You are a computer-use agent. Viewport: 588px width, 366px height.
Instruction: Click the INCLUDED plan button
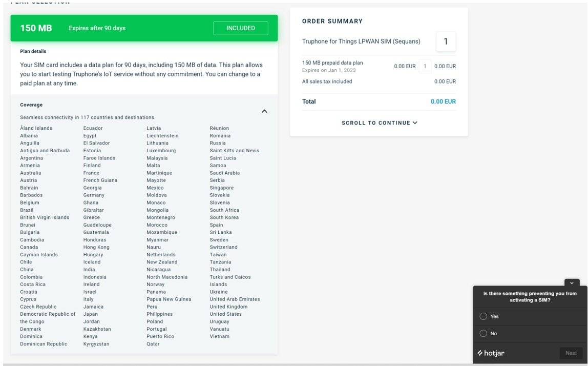pyautogui.click(x=240, y=28)
